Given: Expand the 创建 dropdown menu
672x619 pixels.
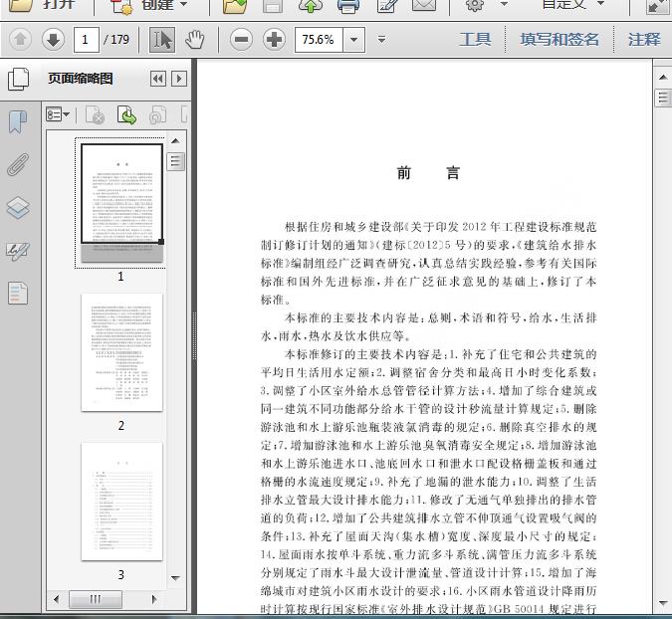Looking at the screenshot, I should tap(184, 4).
